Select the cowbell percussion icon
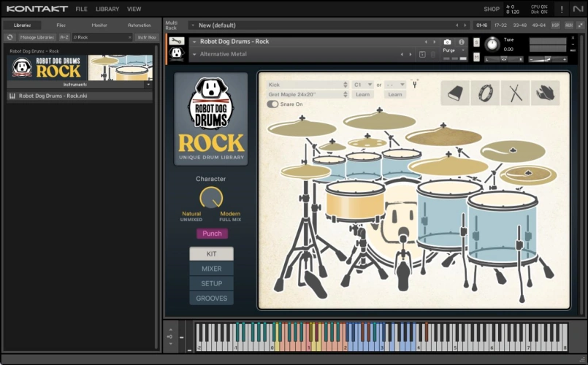This screenshot has height=365, width=588. (454, 93)
